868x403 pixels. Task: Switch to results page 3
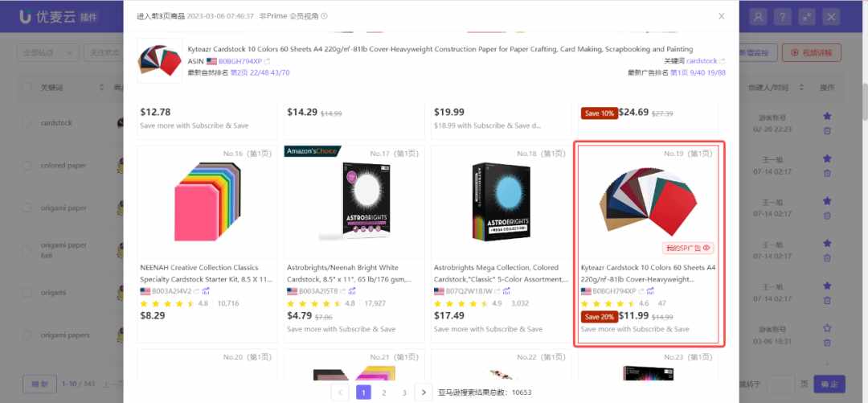(404, 393)
